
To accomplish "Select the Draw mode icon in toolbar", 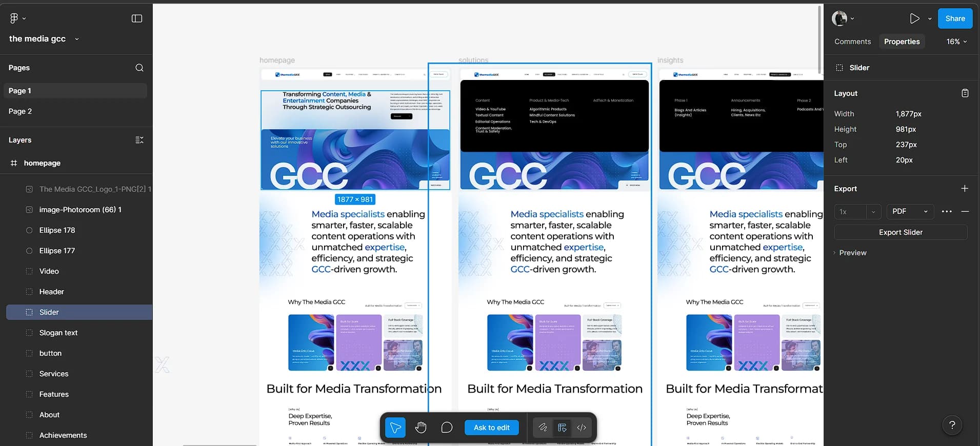I will tap(543, 428).
